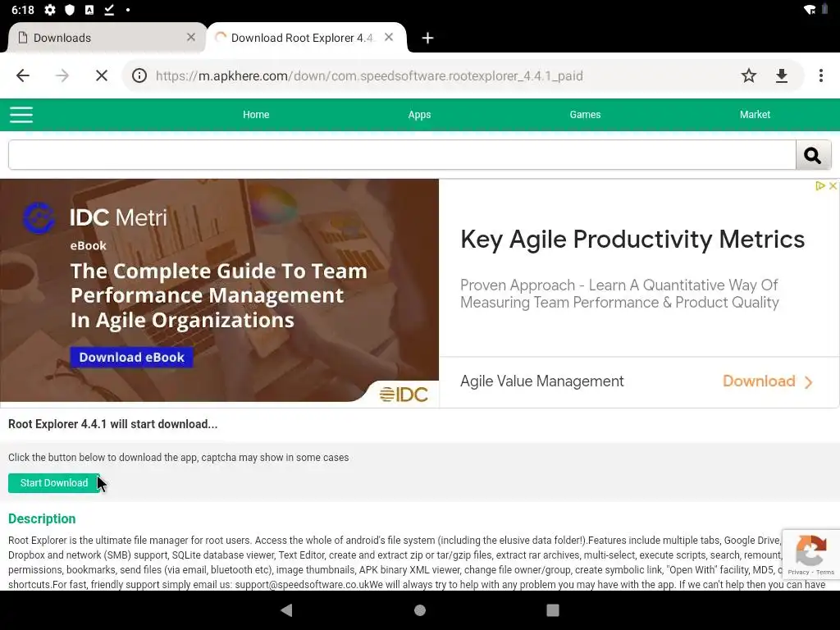The height and width of the screenshot is (630, 840).
Task: Stop loading the page with X button
Action: (x=101, y=75)
